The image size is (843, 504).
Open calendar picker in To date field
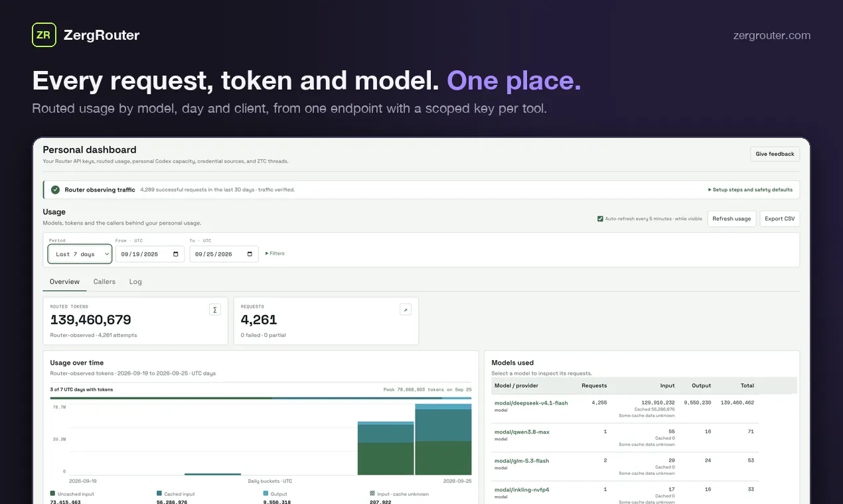coord(250,254)
